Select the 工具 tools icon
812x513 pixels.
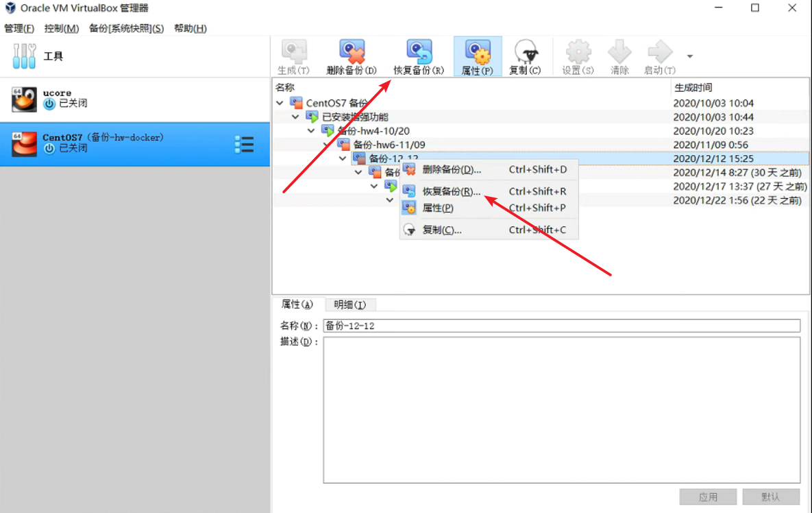[25, 56]
